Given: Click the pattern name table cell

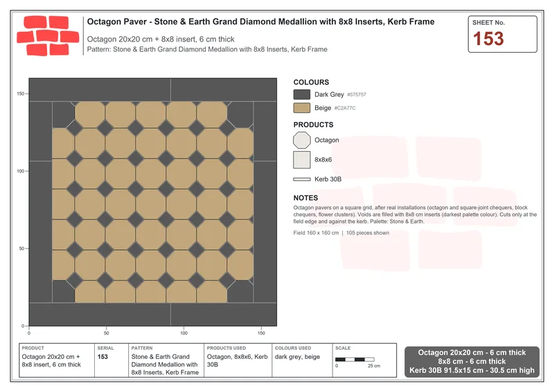Looking at the screenshot, I should point(165,364).
